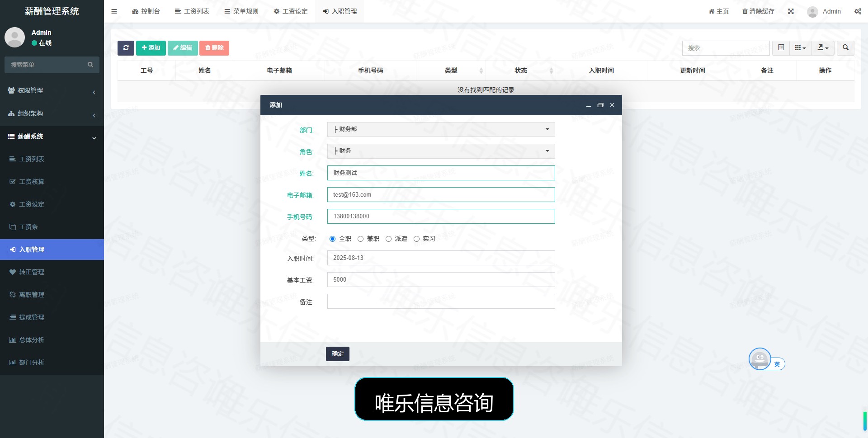The width and height of the screenshot is (868, 438).
Task: Maximize the 添加 dialog window
Action: click(600, 105)
